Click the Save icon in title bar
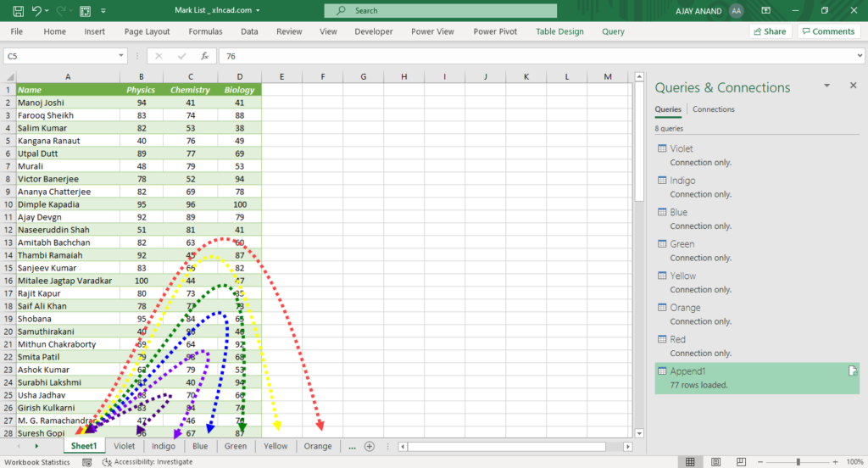The width and height of the screenshot is (868, 468). click(x=19, y=10)
